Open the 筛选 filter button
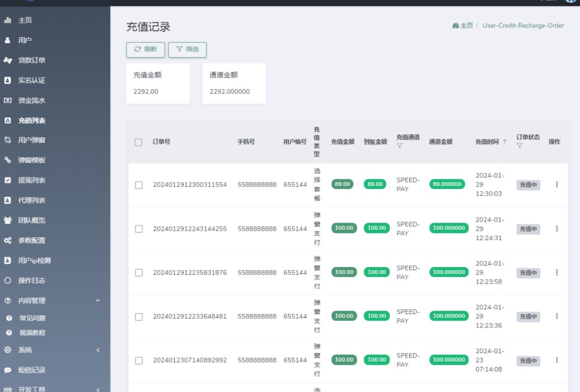 tap(187, 49)
